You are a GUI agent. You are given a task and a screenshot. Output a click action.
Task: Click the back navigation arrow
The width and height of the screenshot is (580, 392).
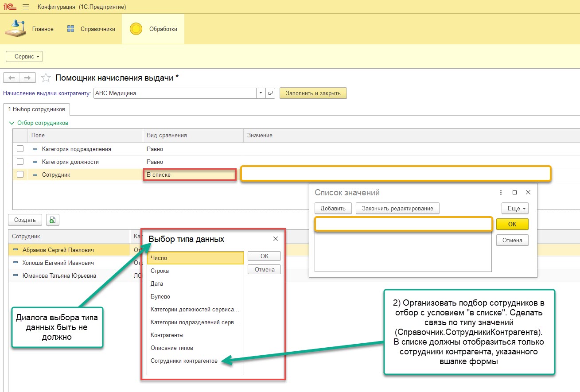tap(12, 78)
